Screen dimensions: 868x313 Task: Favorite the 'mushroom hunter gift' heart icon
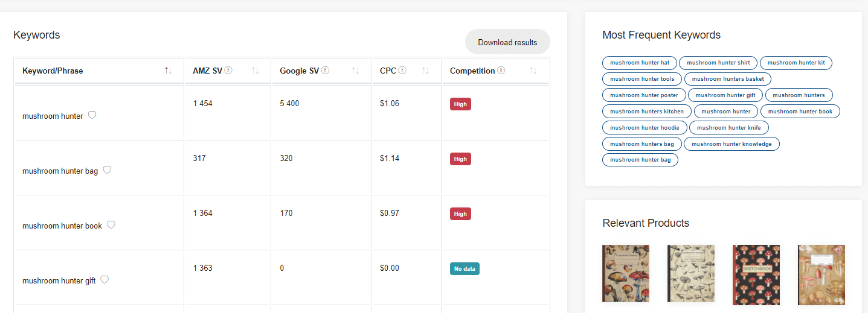tap(104, 280)
